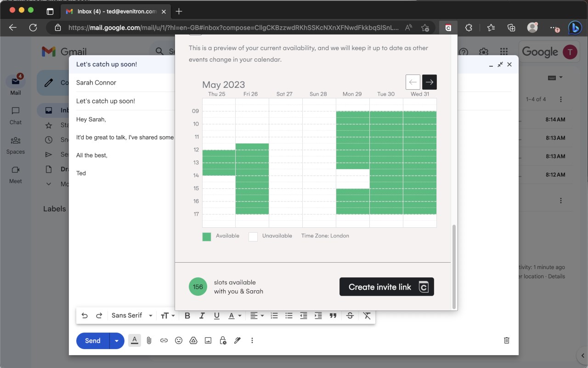
Task: Insert a numbered list
Action: pos(274,316)
